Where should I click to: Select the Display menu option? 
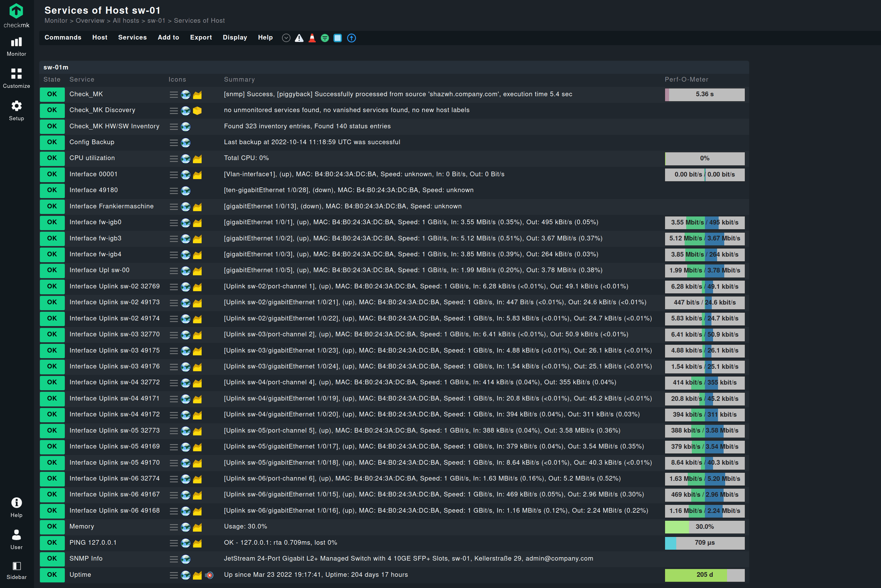[234, 37]
